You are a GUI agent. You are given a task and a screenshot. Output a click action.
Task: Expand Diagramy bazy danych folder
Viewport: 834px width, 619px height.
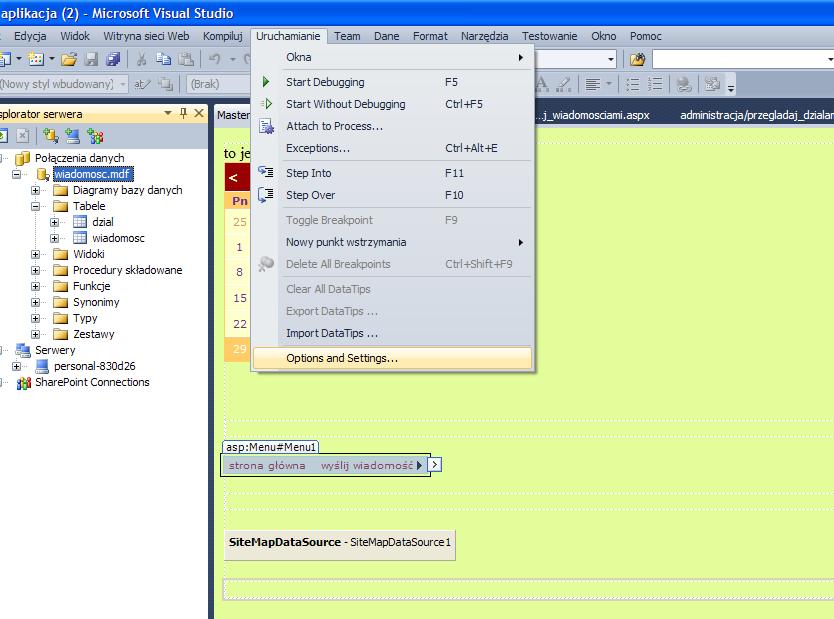coord(35,190)
